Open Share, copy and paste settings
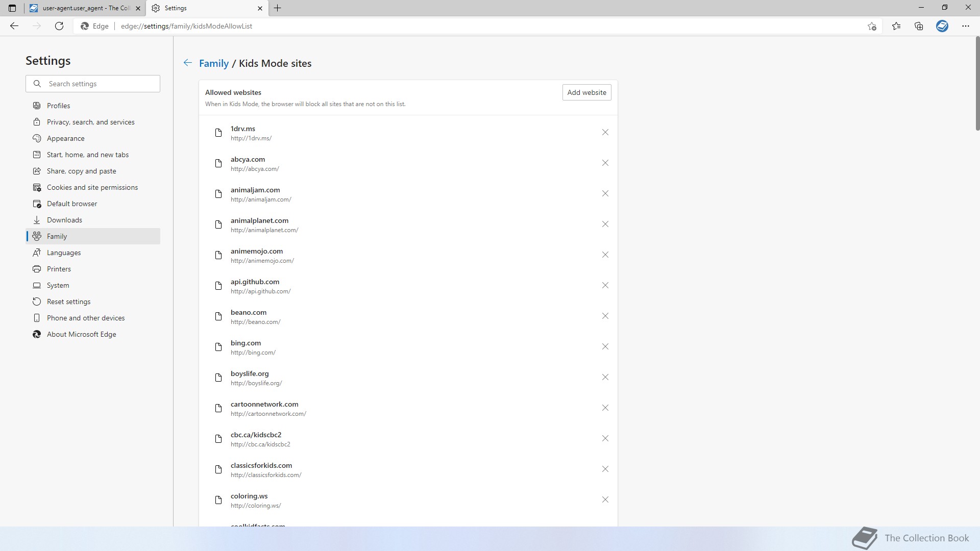 click(x=93, y=171)
